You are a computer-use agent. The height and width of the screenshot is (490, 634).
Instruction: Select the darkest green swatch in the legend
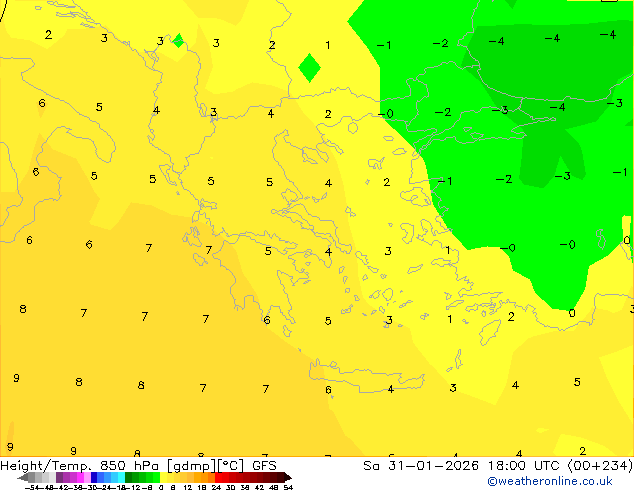click(x=128, y=477)
